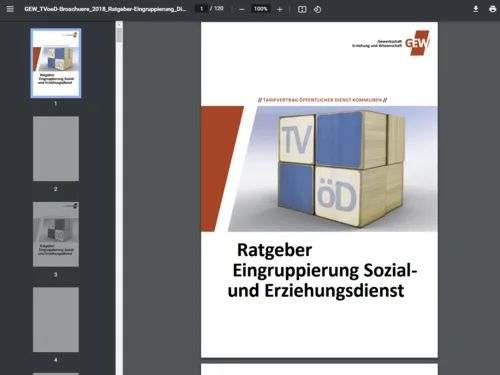Screen dimensions: 500x375
Task: Zoom out with the minus icon
Action: 242,9
